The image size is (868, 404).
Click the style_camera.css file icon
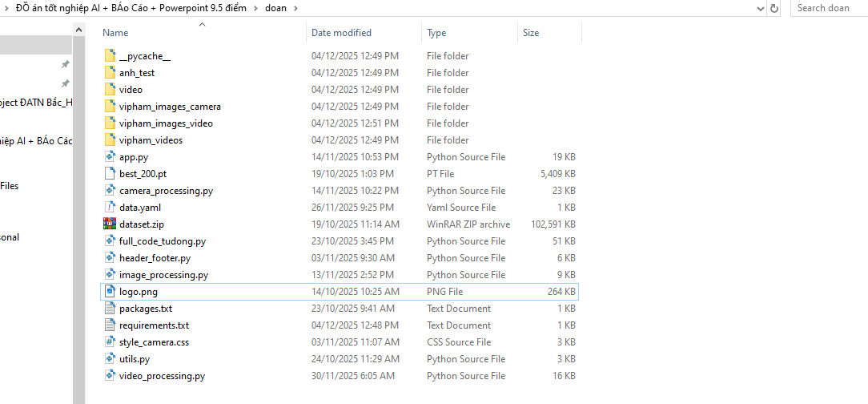111,342
